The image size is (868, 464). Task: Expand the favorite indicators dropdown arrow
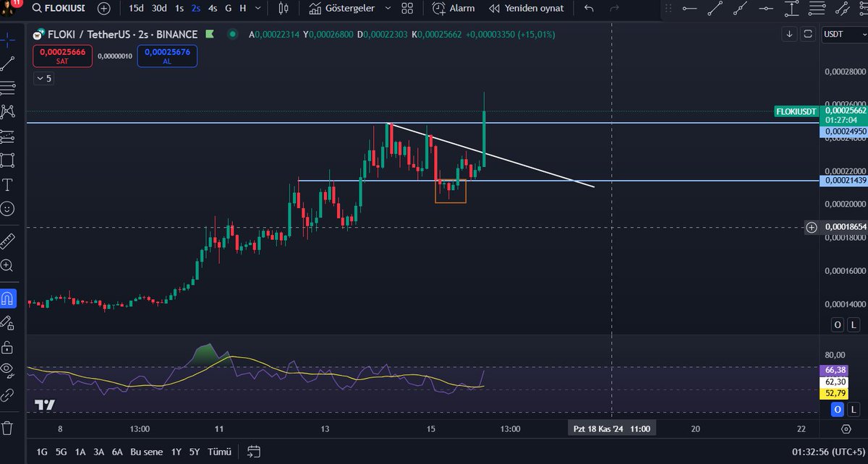click(388, 9)
